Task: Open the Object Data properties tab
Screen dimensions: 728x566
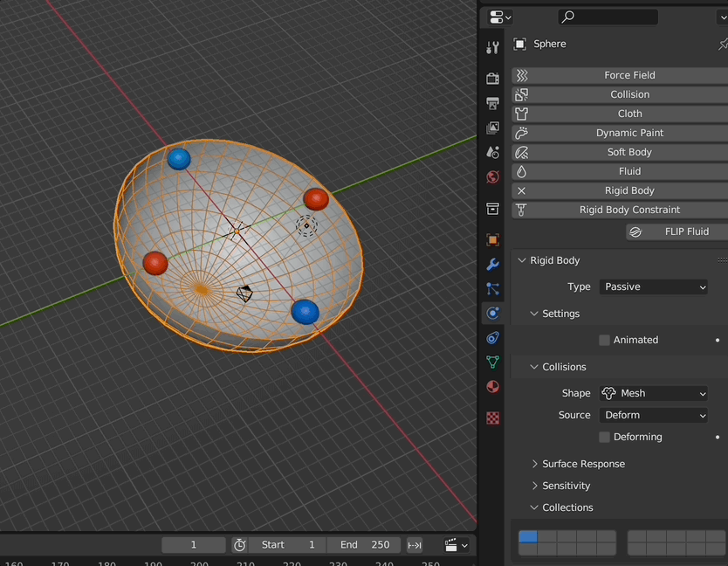Action: pos(492,362)
